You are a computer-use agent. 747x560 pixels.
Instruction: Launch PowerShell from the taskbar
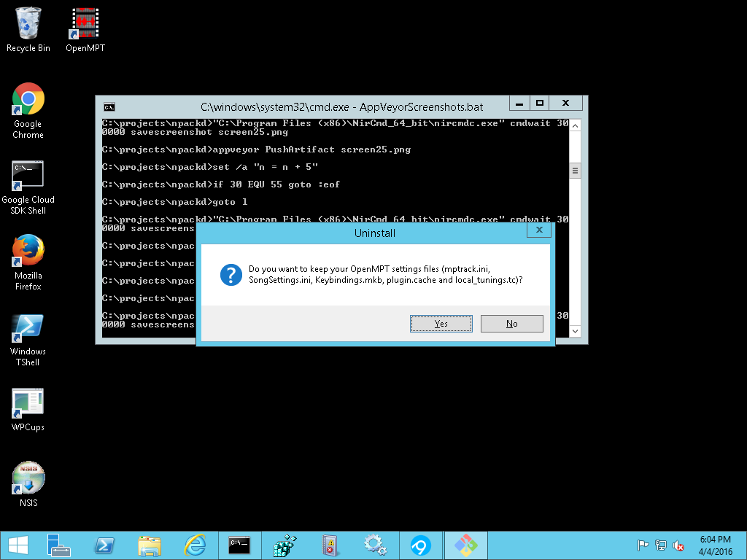pyautogui.click(x=104, y=545)
